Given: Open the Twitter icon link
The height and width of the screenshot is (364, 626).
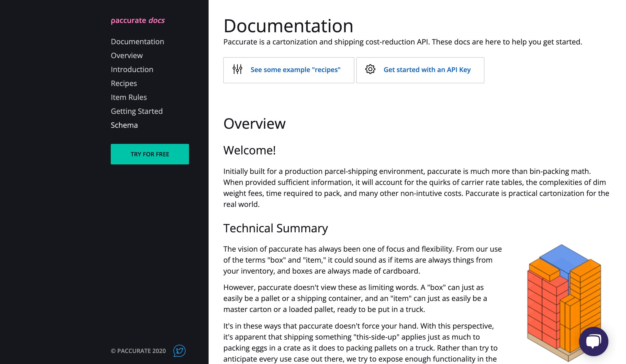Looking at the screenshot, I should [x=179, y=351].
